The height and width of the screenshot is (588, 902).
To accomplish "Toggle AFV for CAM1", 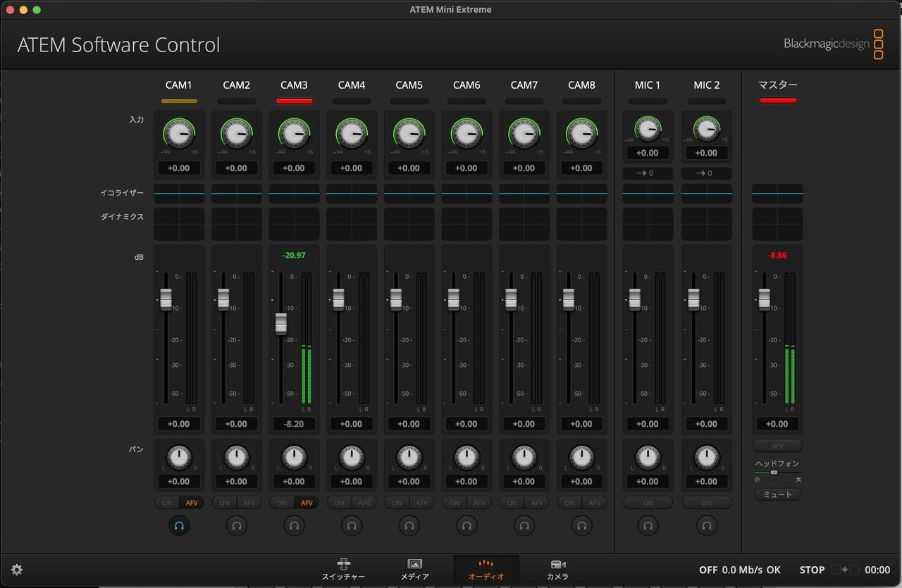I will (191, 503).
